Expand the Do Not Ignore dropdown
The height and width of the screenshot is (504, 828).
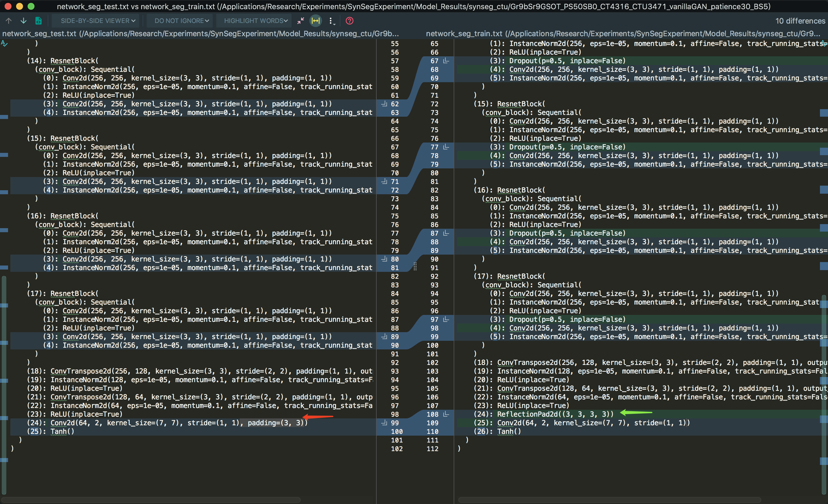tap(181, 21)
